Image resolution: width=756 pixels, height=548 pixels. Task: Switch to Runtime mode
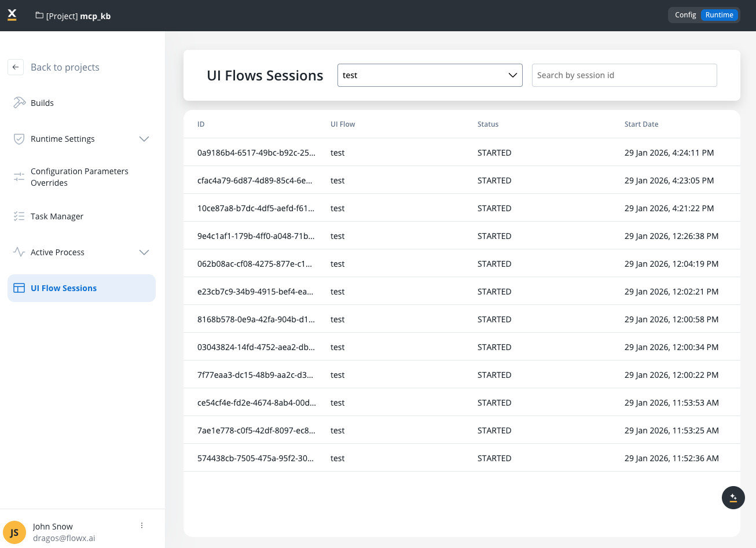click(719, 15)
